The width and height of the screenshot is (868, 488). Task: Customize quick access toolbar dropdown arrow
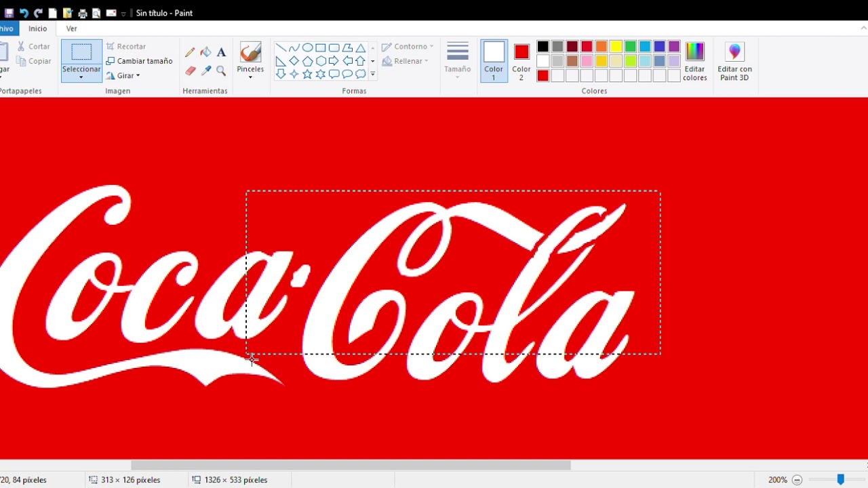click(123, 14)
